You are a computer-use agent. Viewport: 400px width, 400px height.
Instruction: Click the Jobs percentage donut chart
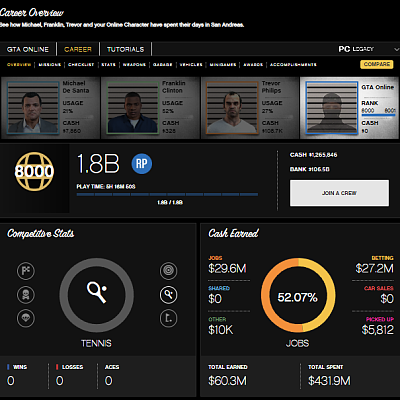pos(298,295)
